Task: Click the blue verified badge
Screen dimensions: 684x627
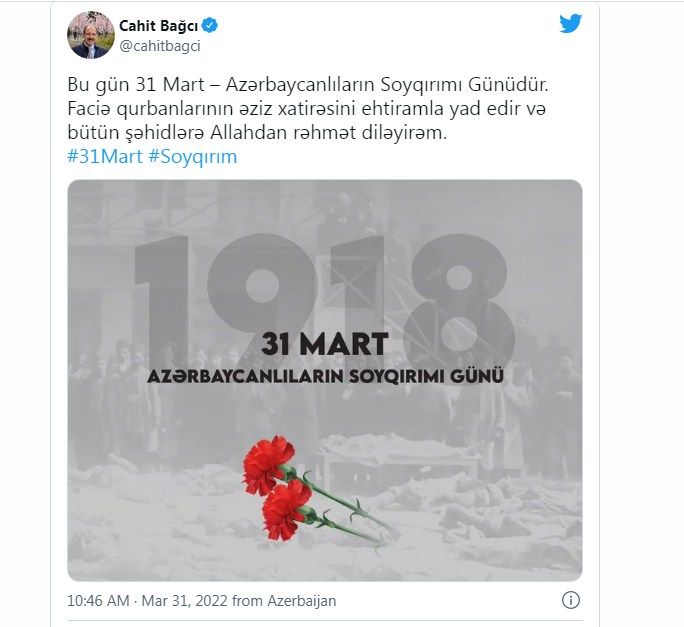Action: click(210, 25)
